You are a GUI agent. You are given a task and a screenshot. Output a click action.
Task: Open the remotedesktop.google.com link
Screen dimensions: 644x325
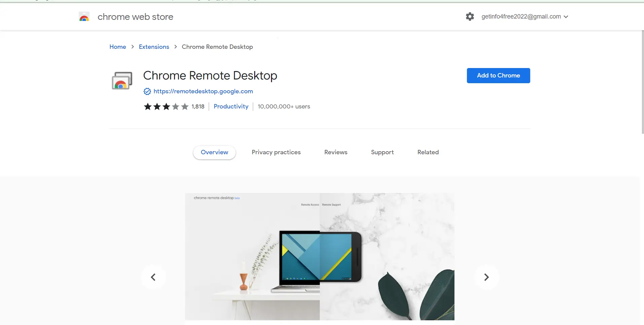coord(203,91)
